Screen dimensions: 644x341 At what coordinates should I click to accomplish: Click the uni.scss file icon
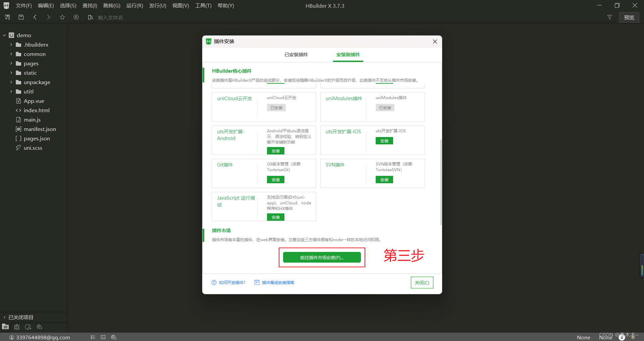(18, 148)
